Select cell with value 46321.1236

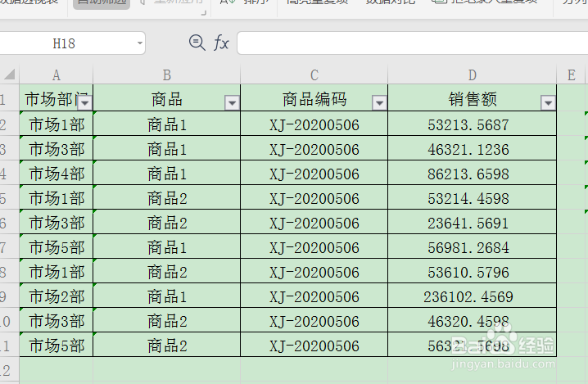tap(473, 148)
